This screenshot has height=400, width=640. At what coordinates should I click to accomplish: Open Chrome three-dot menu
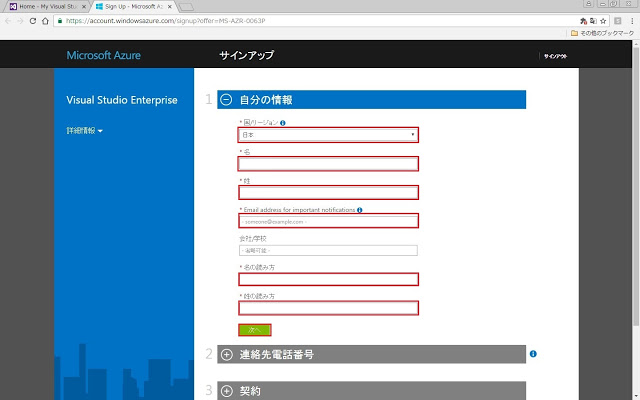pos(632,21)
